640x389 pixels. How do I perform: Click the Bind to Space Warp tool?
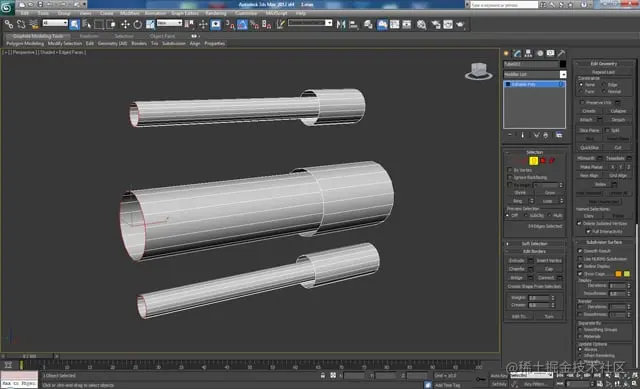[34, 24]
